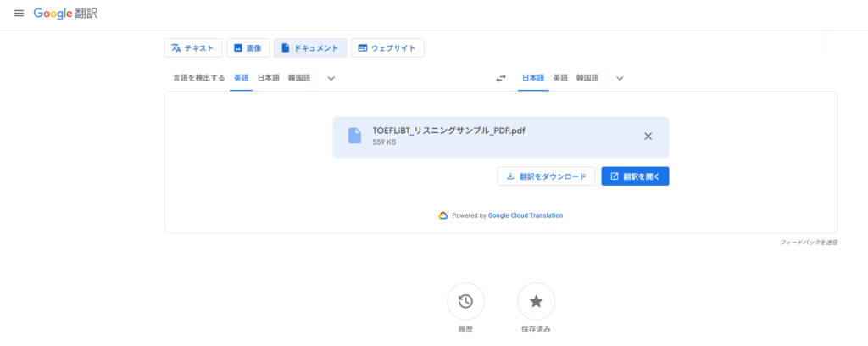Viewport: 868px width, 346px height.
Task: Open the Google Cloud Translation link
Action: click(x=525, y=215)
